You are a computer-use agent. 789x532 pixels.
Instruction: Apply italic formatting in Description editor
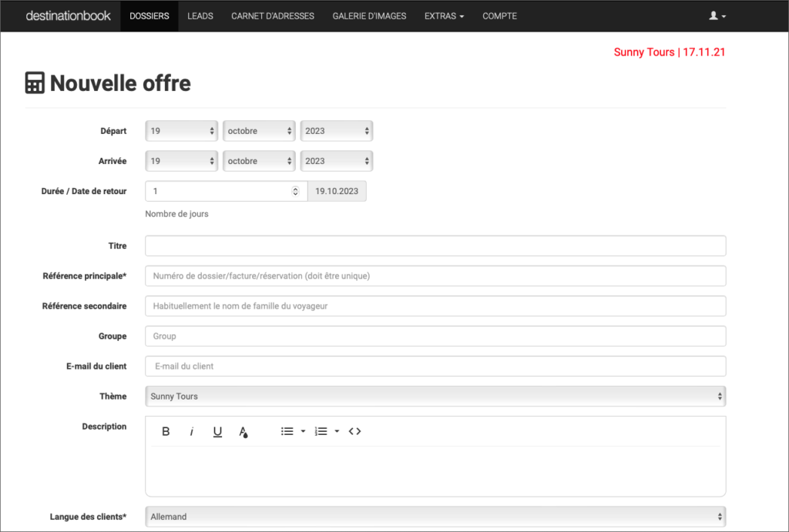pyautogui.click(x=192, y=432)
